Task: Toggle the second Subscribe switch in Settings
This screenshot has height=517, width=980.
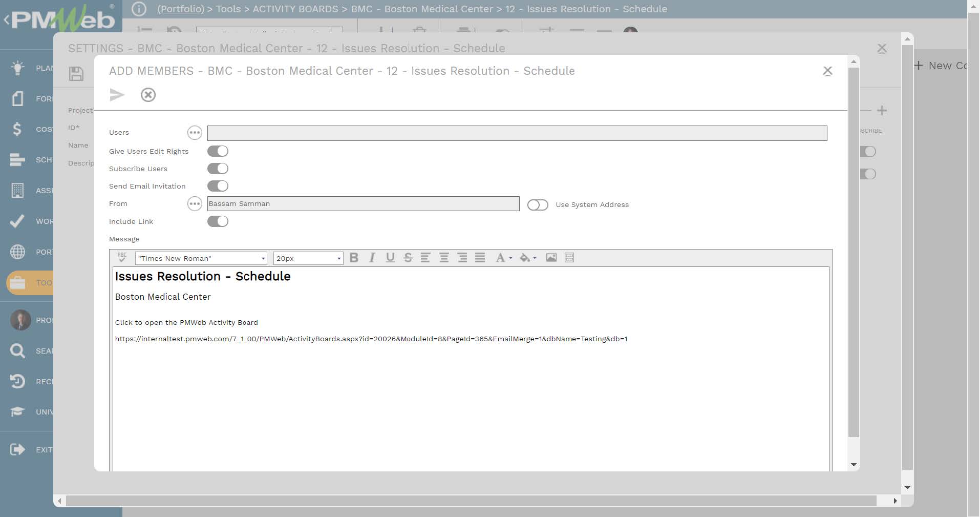Action: [x=868, y=174]
